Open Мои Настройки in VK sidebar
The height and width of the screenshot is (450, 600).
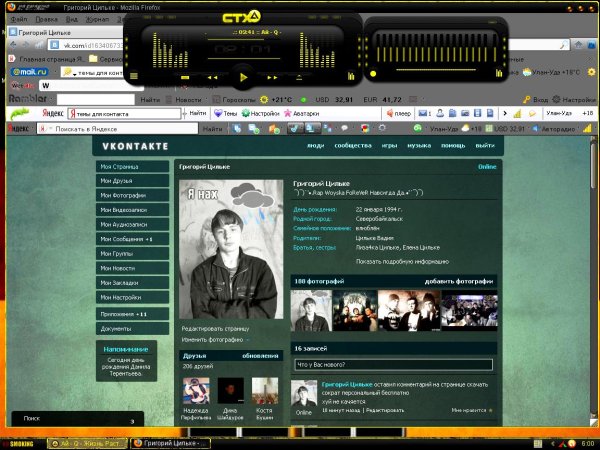[132, 297]
